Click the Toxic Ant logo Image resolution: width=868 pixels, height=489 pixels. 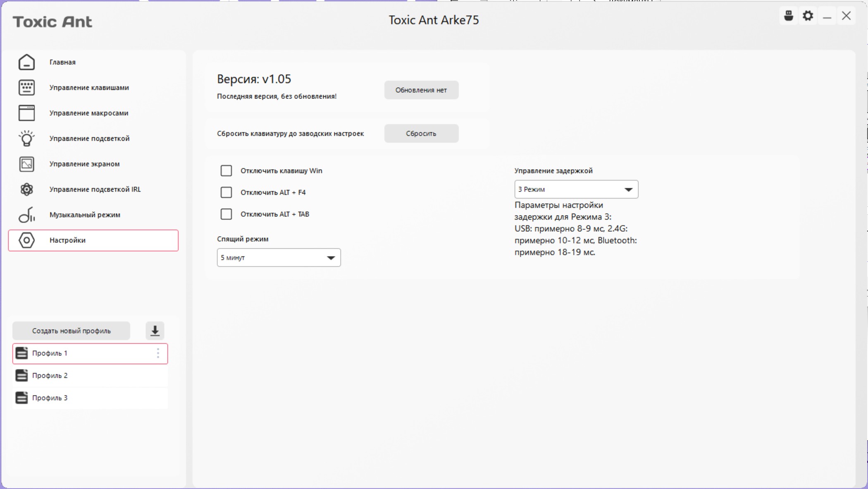pos(52,22)
